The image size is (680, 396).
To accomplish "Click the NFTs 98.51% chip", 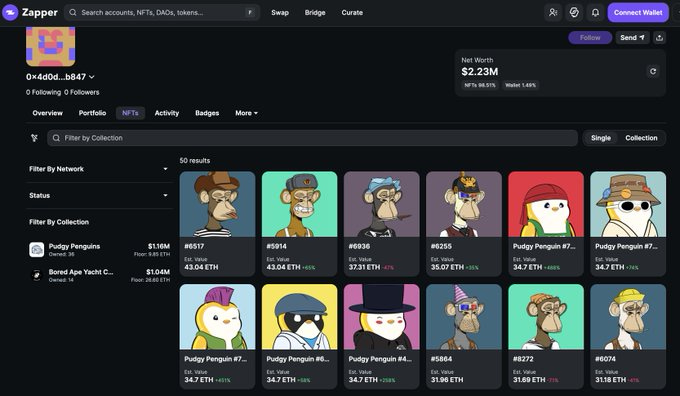I will pos(480,85).
